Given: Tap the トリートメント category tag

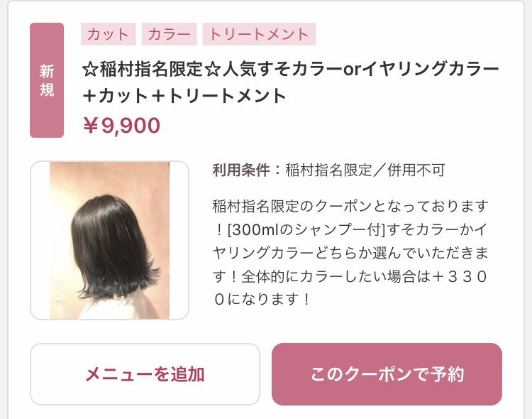Looking at the screenshot, I should click(x=259, y=34).
